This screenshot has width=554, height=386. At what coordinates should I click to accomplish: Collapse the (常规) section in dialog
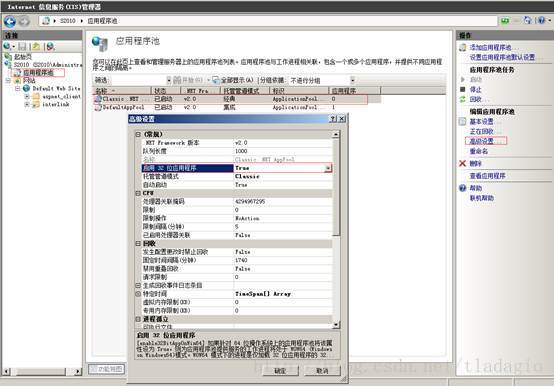click(x=138, y=134)
